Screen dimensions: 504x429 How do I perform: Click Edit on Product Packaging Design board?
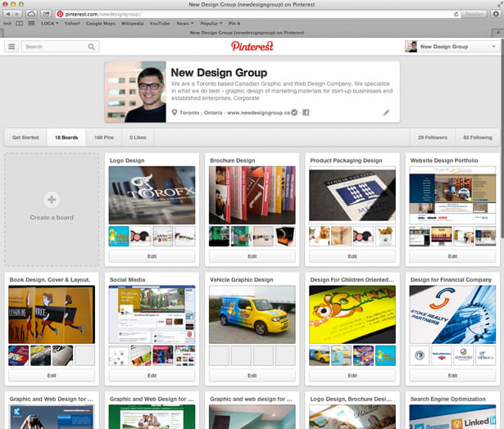pyautogui.click(x=352, y=256)
